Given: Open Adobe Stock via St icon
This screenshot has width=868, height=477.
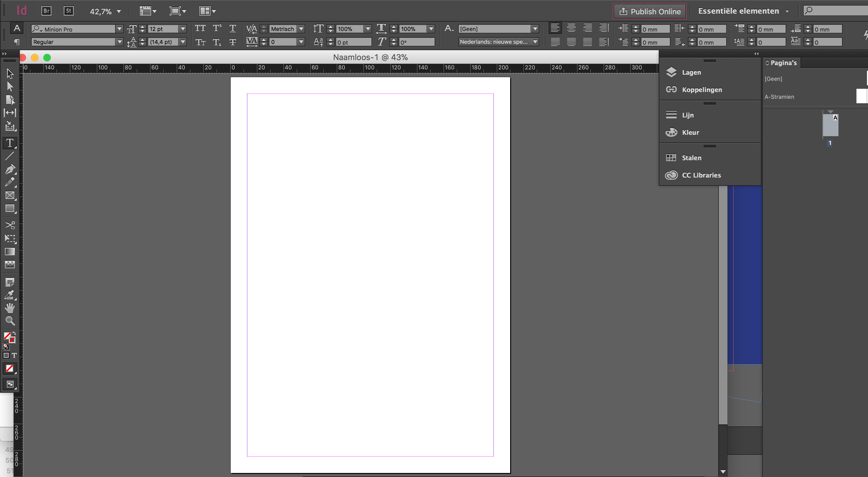Looking at the screenshot, I should [68, 11].
